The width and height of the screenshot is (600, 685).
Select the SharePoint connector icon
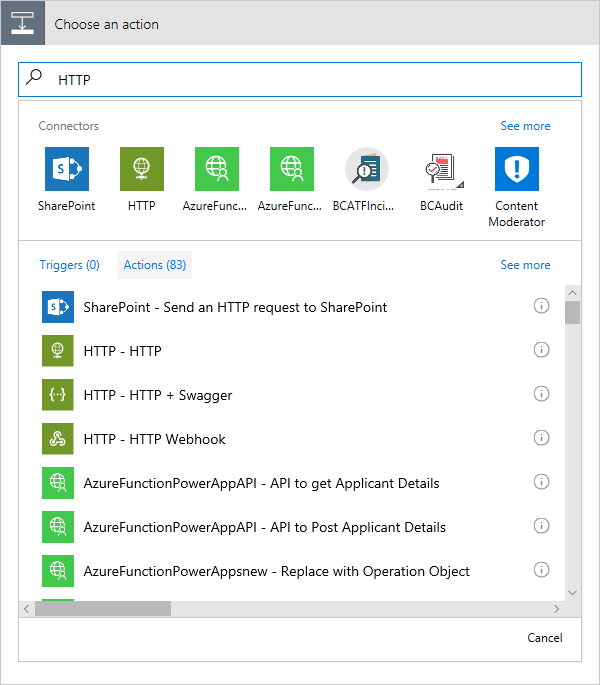click(x=67, y=169)
